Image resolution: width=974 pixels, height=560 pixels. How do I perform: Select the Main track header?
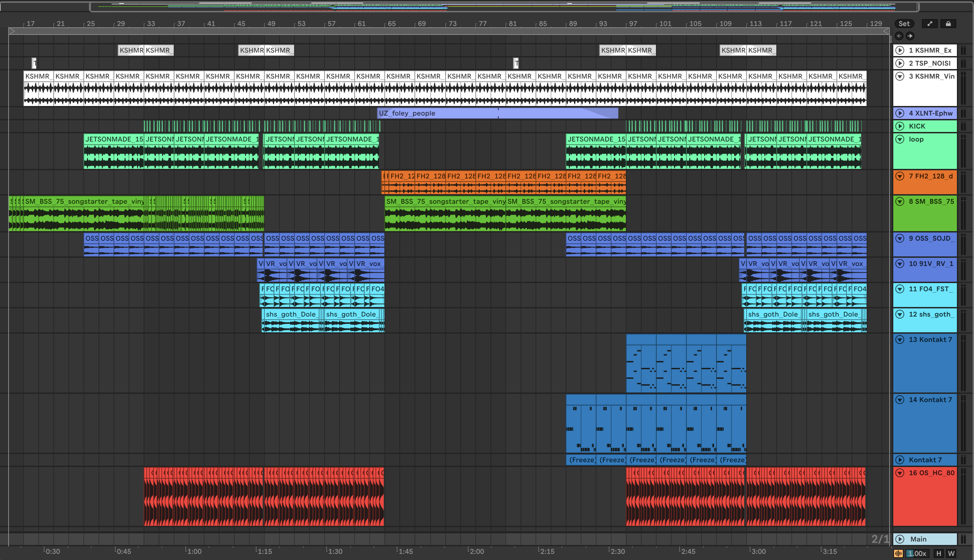pyautogui.click(x=925, y=539)
